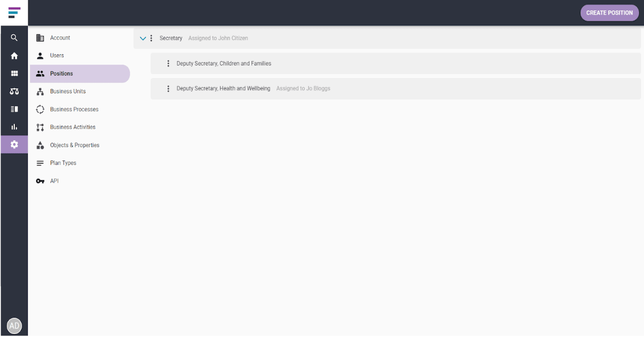Open the list panel icon in sidebar
The image size is (644, 337).
pos(14,109)
